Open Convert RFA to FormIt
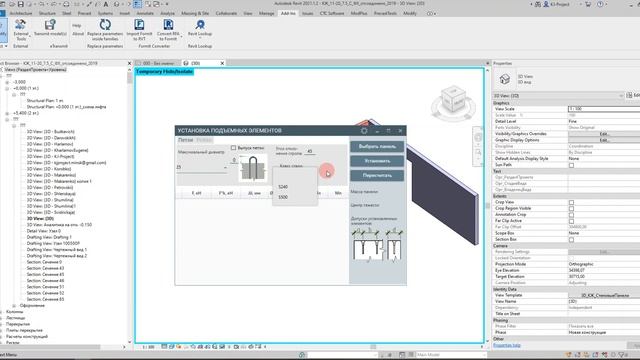The image size is (640, 360). click(x=168, y=30)
